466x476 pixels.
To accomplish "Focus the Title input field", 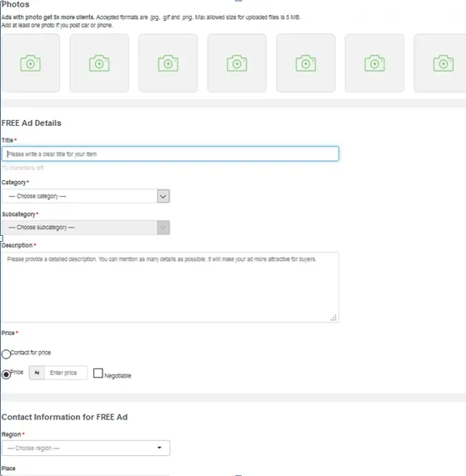I will pyautogui.click(x=170, y=154).
